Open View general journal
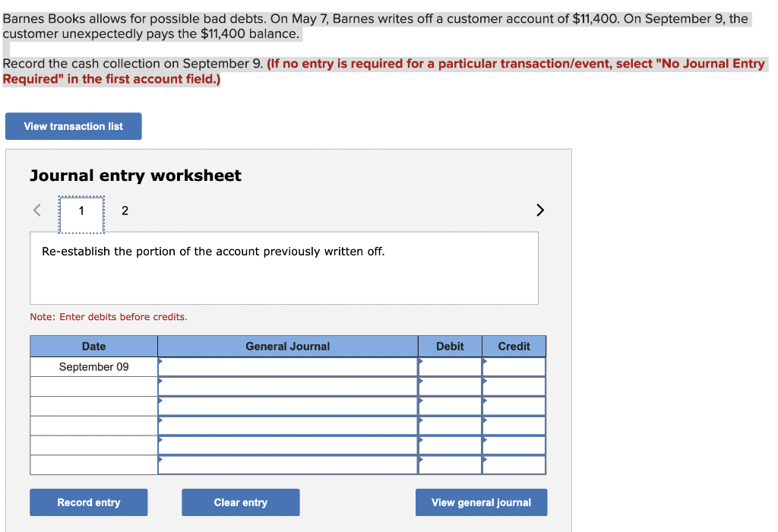778x532 pixels. (481, 502)
